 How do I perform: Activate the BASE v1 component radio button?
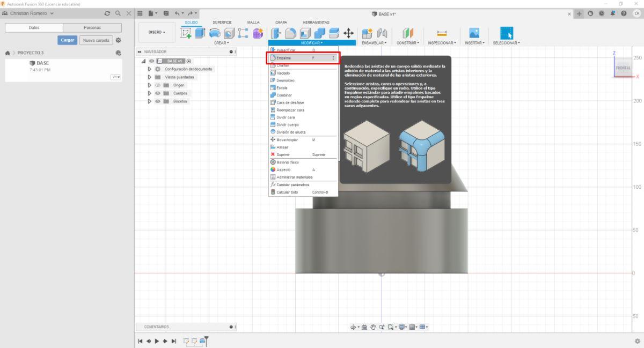click(189, 61)
